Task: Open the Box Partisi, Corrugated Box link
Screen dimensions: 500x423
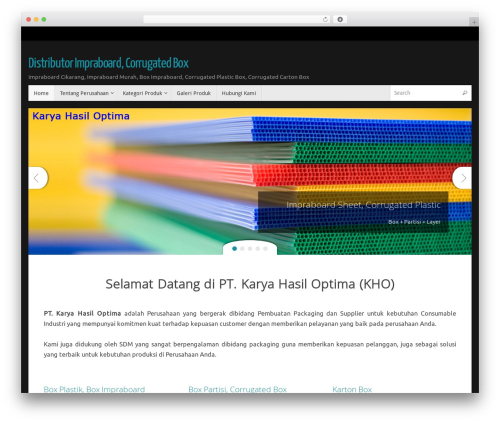Action: (x=237, y=389)
